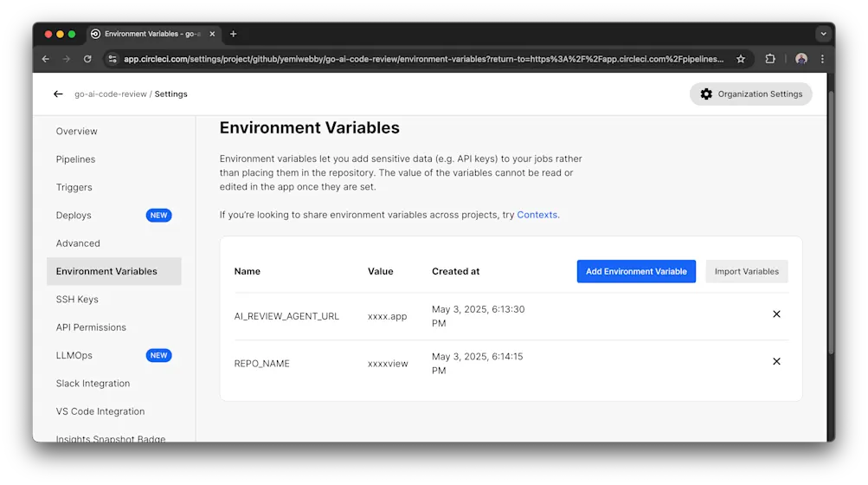Expand the tab search dropdown arrow

pos(823,34)
